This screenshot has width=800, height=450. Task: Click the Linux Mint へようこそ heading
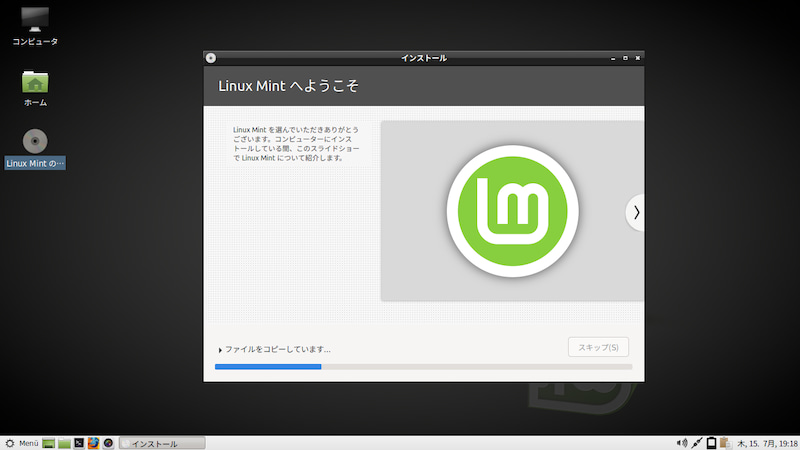(x=288, y=86)
